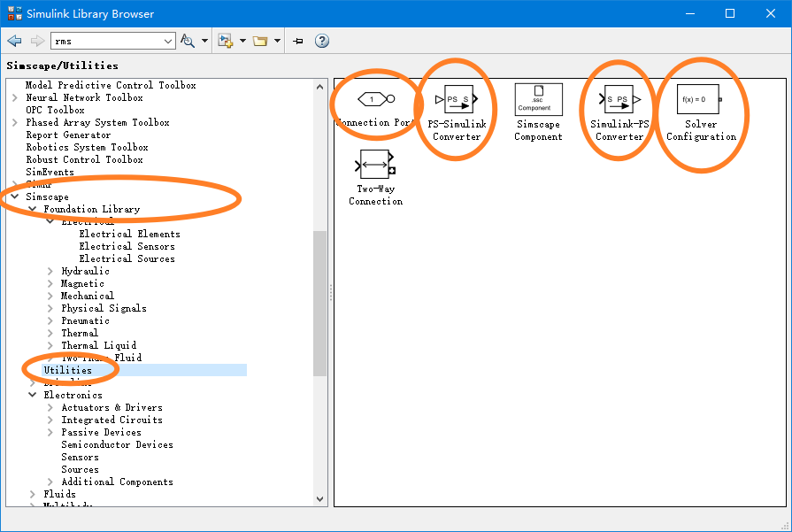Select Sensors under Electronics
This screenshot has height=532, width=792.
pyautogui.click(x=80, y=457)
